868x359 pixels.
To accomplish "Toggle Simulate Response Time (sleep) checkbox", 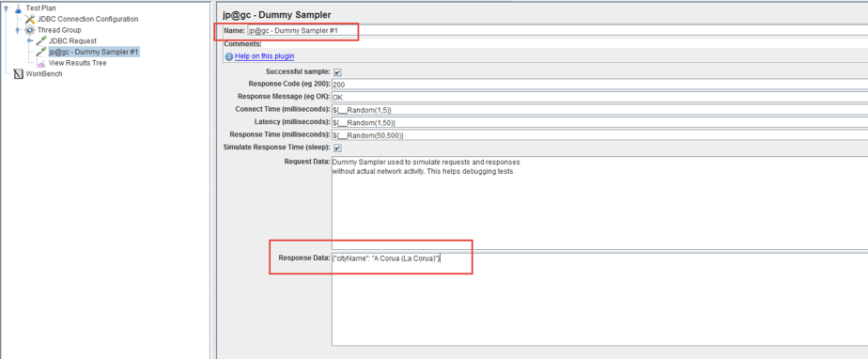I will click(337, 148).
